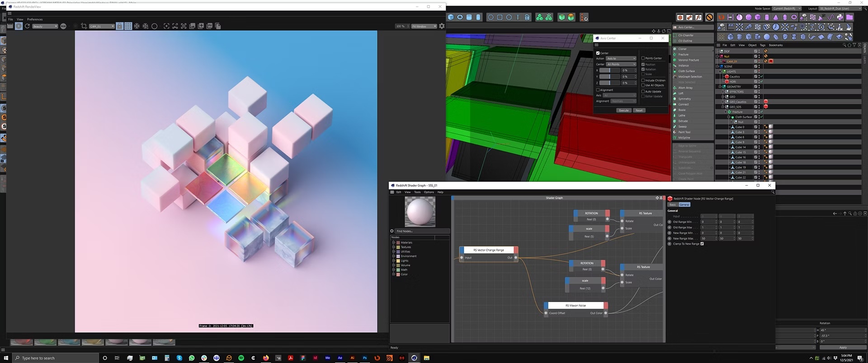
Task: Click the Reset button in Axis Center
Action: 639,111
